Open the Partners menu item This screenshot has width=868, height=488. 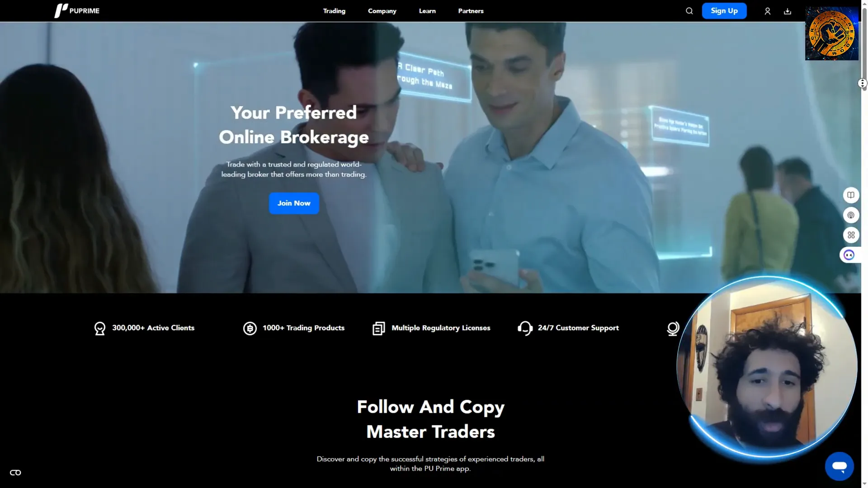tap(471, 11)
